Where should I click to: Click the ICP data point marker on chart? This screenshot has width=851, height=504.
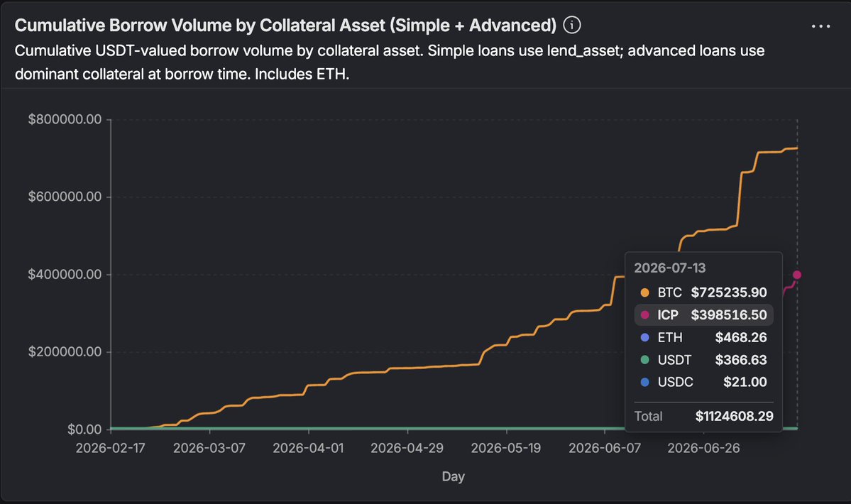coord(797,275)
